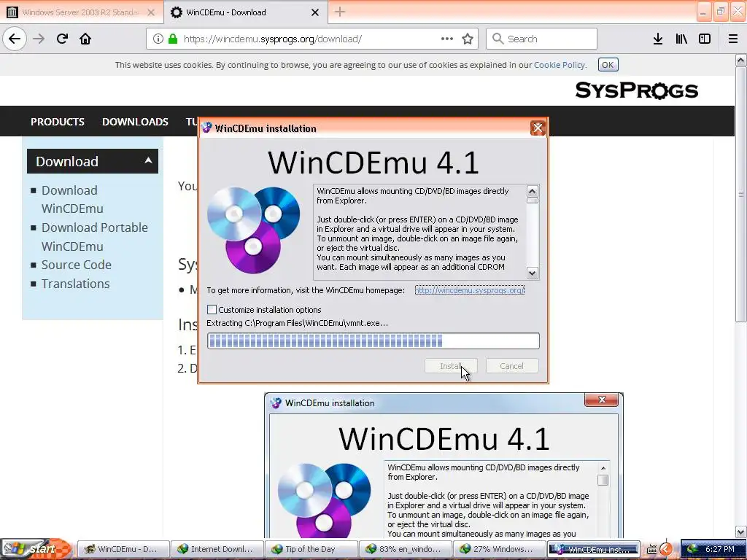Click the SysProgs logo

(x=636, y=90)
